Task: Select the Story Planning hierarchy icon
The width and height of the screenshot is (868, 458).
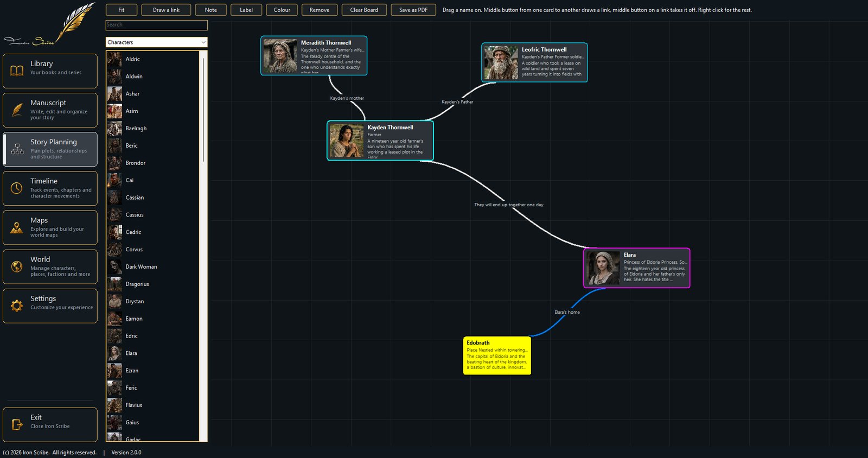Action: [17, 149]
